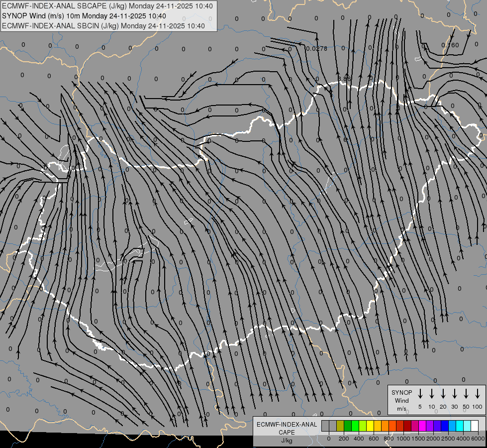Select the sky blue CAPE swatch at 2500
Screen dimensions: 487x448
tap(453, 426)
